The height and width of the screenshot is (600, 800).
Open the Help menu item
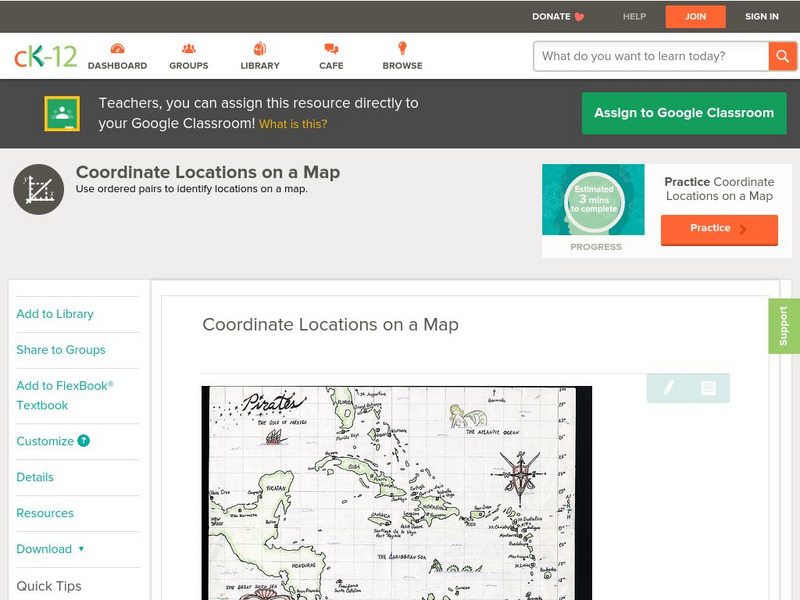pyautogui.click(x=634, y=16)
